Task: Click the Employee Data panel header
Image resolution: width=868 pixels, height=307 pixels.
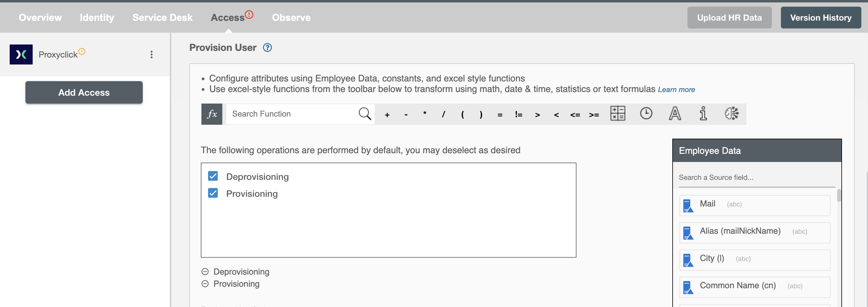Action: [757, 150]
